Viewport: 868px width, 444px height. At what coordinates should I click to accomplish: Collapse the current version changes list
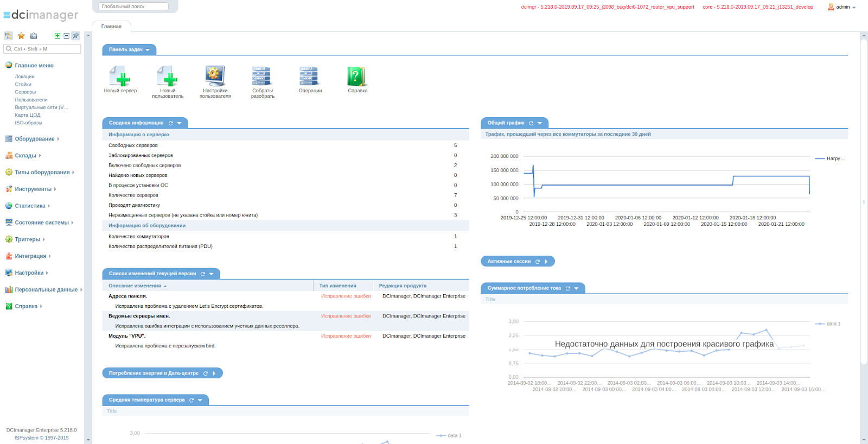(212, 274)
